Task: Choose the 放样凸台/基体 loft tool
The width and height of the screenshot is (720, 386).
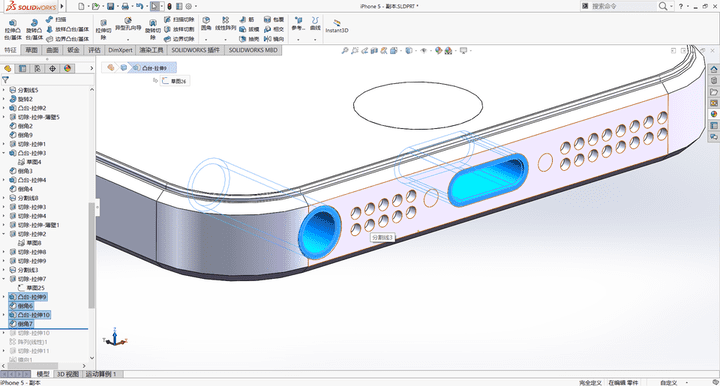Action: (x=68, y=29)
